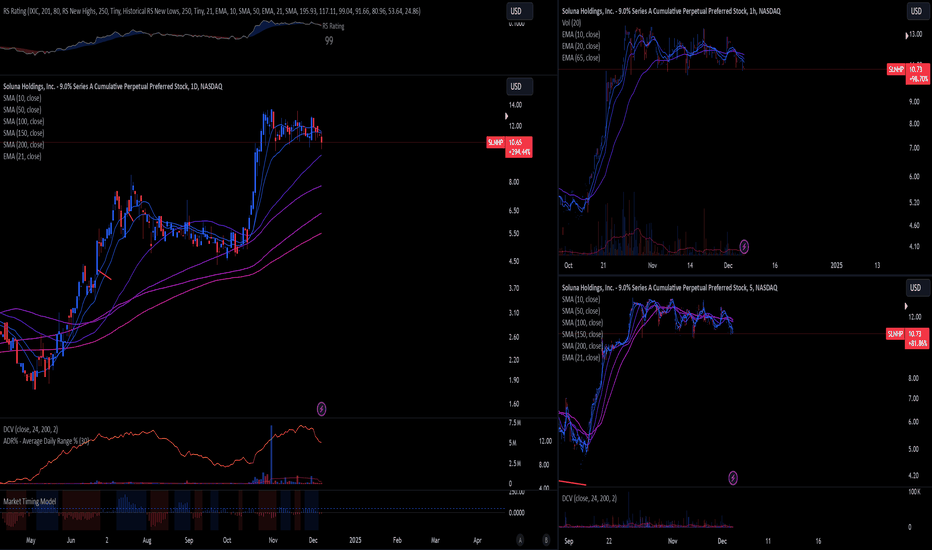
Task: Click 14.00 on the daily price scale
Action: [515, 105]
